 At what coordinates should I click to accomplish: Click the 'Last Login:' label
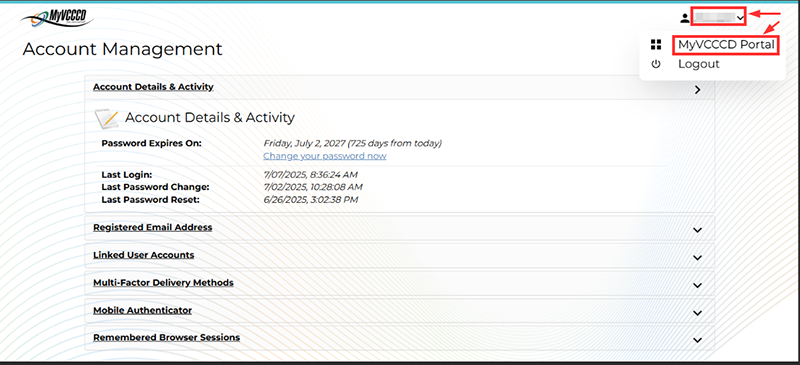coord(127,175)
